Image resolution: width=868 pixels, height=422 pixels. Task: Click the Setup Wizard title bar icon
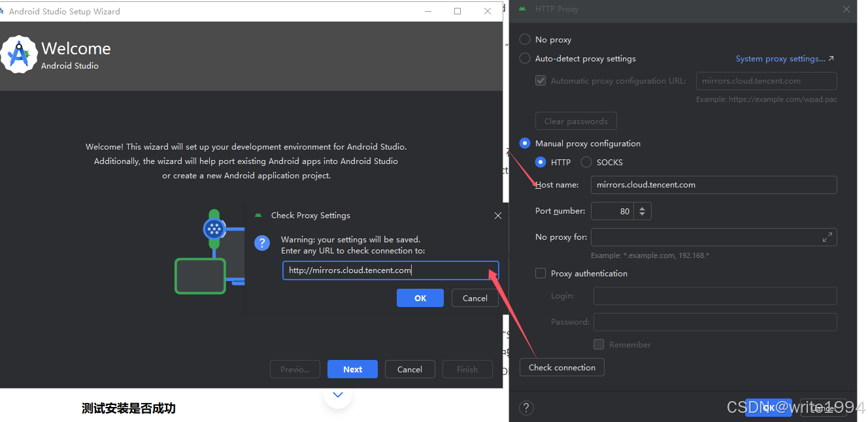tap(2, 11)
